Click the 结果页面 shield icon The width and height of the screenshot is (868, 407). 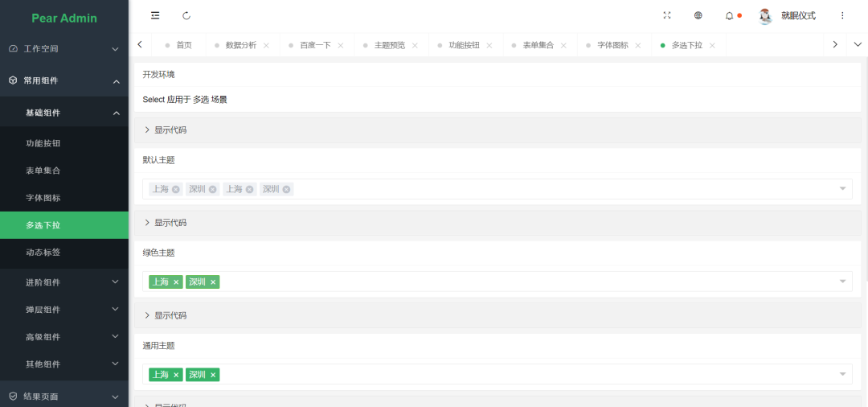point(14,397)
